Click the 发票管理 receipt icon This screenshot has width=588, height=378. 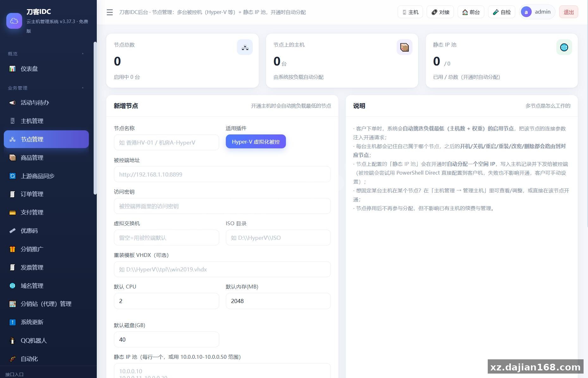coord(12,267)
